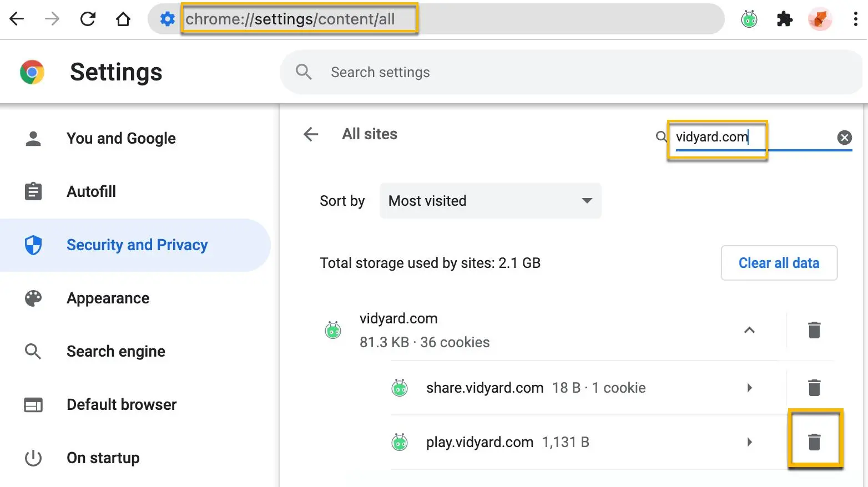Click the browser forward arrow
Viewport: 868px width, 487px height.
52,19
